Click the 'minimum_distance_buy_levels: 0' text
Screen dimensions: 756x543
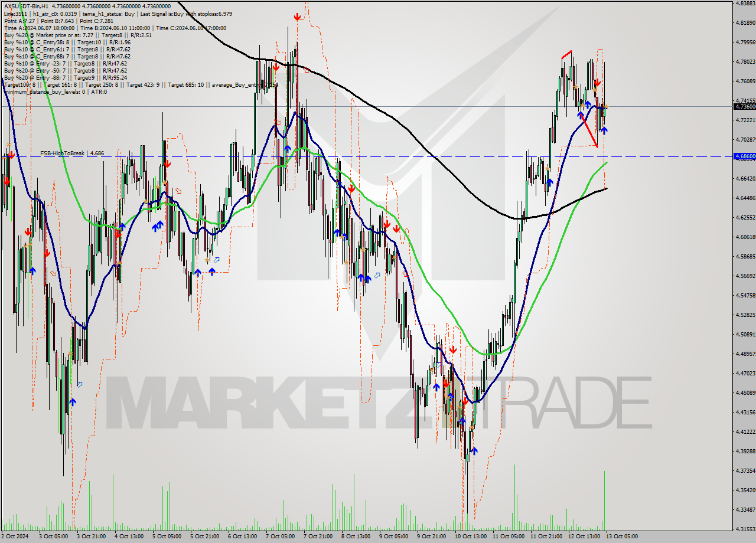coord(45,92)
